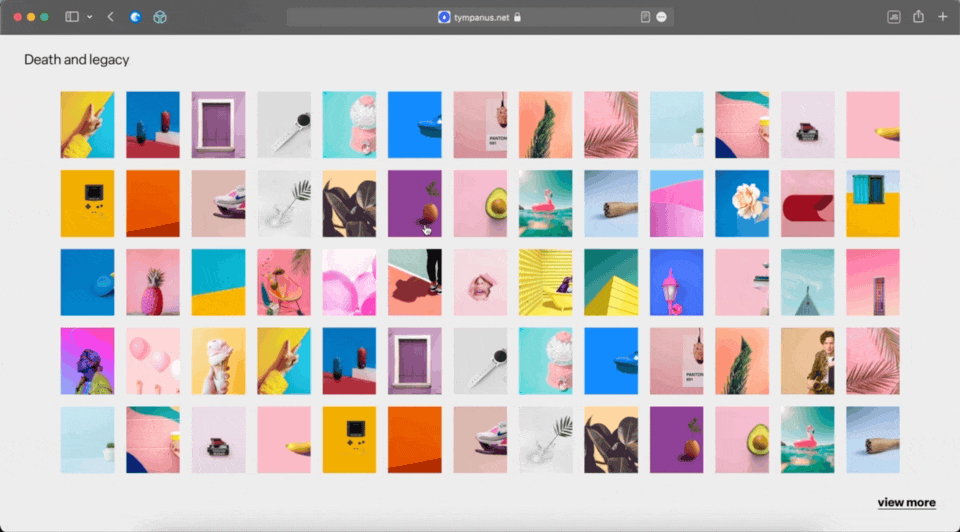Open the purple-lit man portrait thumbnail
960x532 pixels.
click(88, 361)
